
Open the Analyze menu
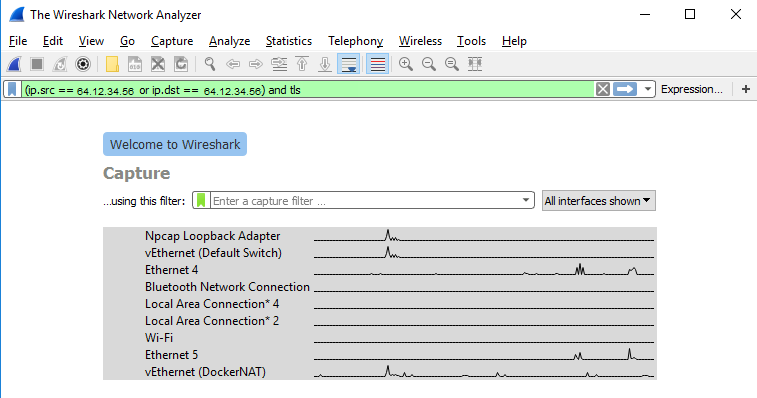point(229,41)
